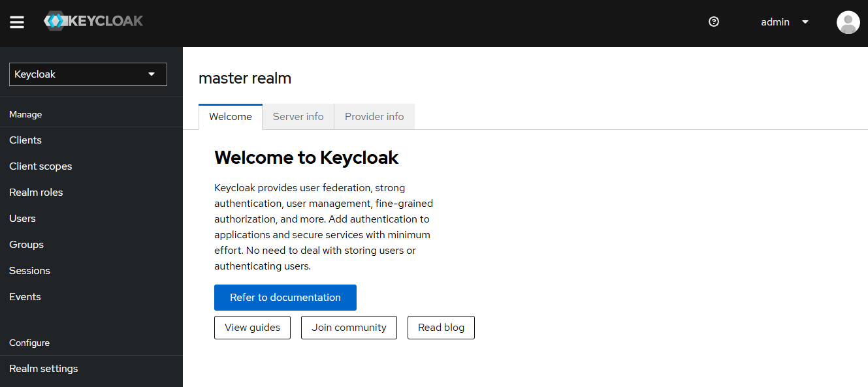Open Realm settings under Configure

coord(43,368)
